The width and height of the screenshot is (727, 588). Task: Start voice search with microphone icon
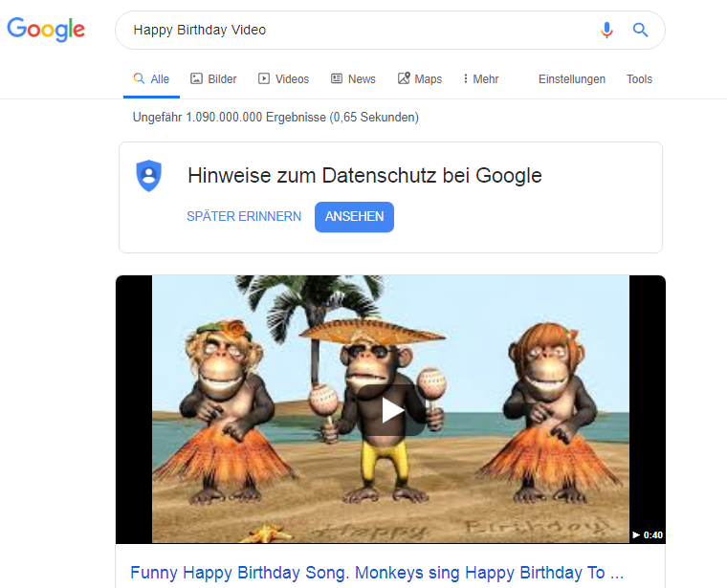[x=606, y=30]
